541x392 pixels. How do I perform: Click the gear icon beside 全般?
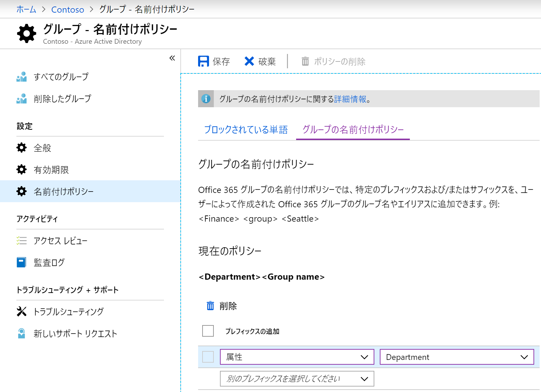coord(22,148)
